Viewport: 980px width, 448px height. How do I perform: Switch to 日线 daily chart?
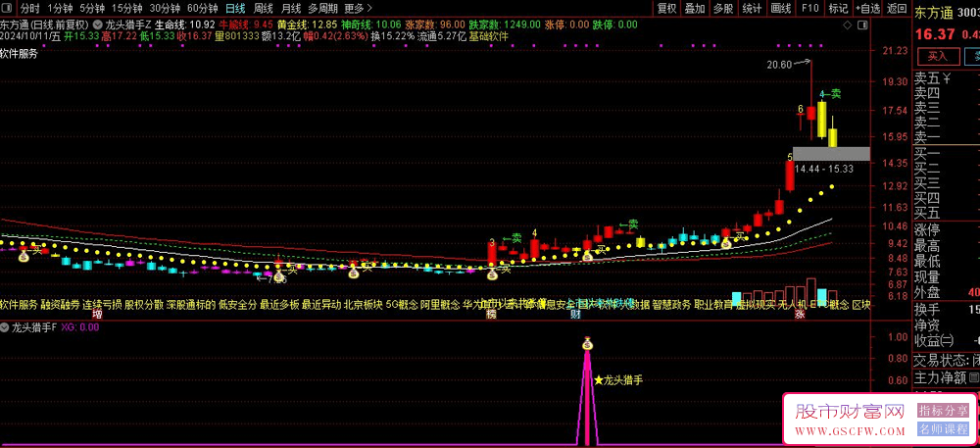(x=235, y=8)
